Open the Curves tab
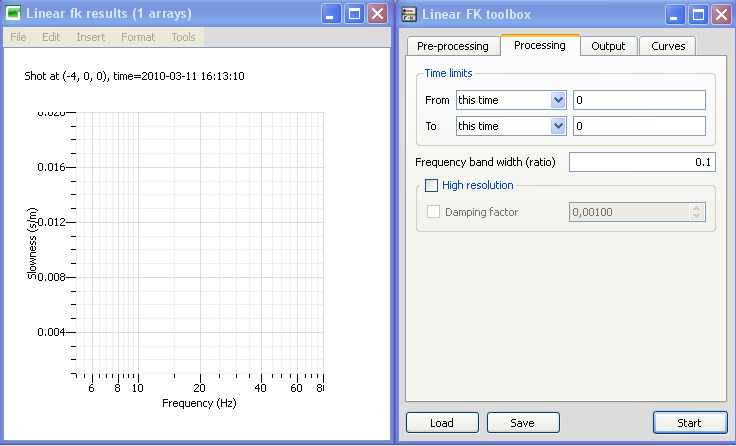Screen dimensions: 736x446 click(667, 46)
